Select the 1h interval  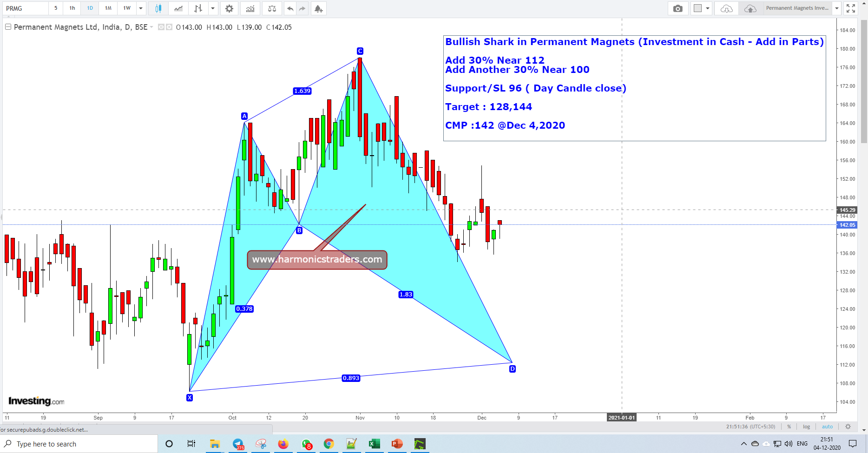[x=72, y=8]
